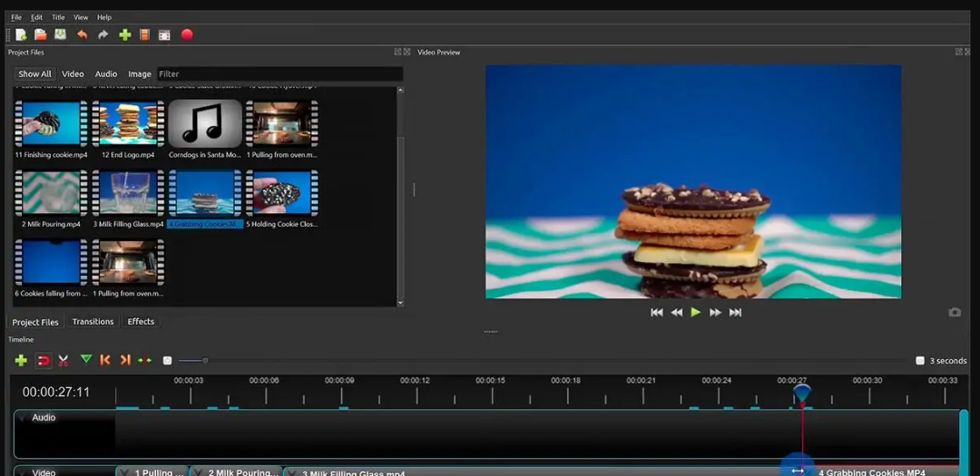The height and width of the screenshot is (476, 980).
Task: Close the Video Preview panel
Action: coord(968,52)
